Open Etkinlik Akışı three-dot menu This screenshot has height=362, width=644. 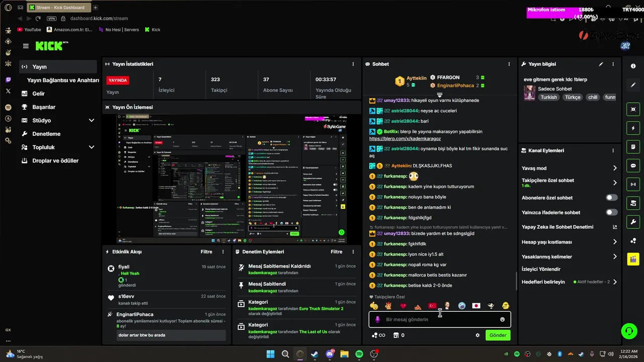(223, 252)
